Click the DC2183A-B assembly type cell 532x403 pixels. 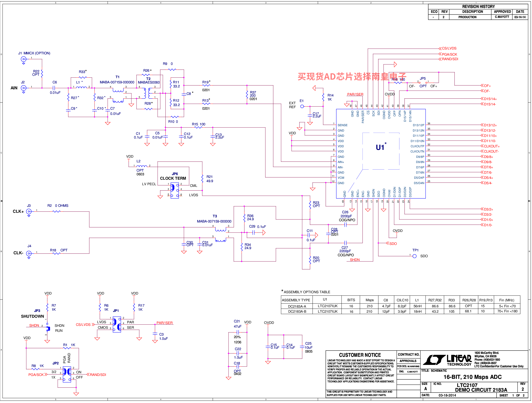coord(297,312)
